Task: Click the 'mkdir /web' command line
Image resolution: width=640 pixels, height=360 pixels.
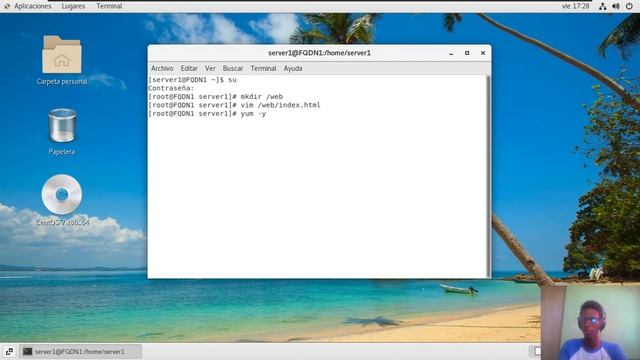Action: tap(216, 97)
